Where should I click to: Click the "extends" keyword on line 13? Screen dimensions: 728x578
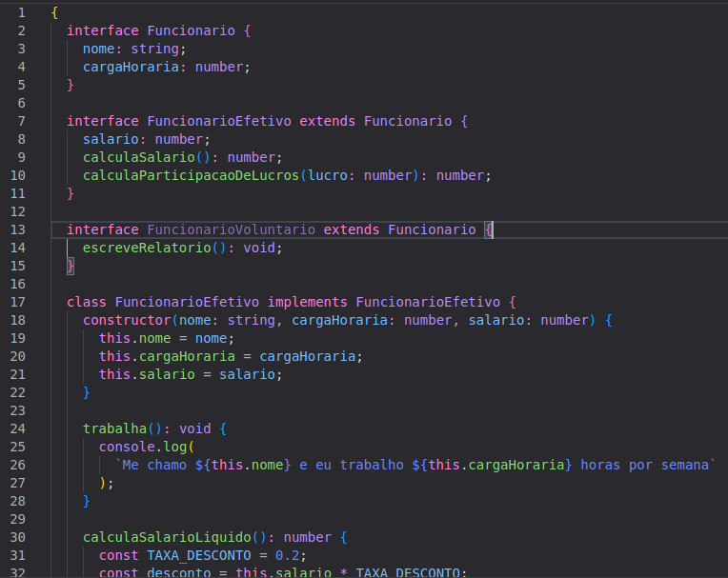click(x=352, y=229)
